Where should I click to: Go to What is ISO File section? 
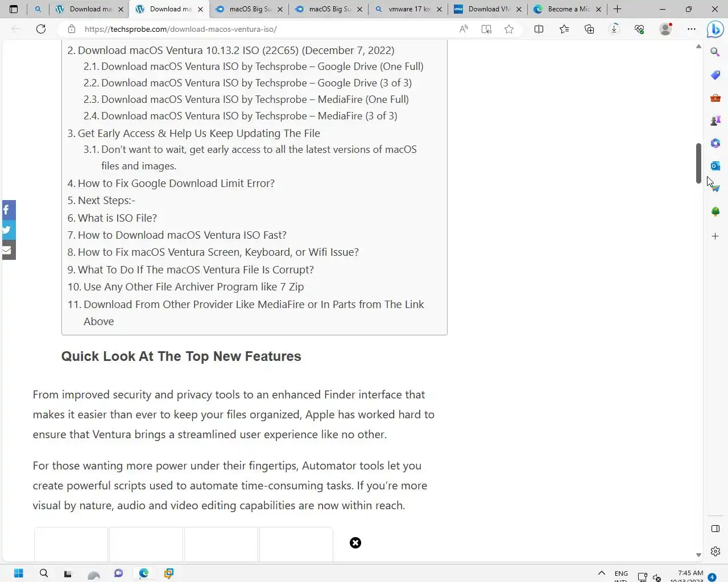click(117, 218)
